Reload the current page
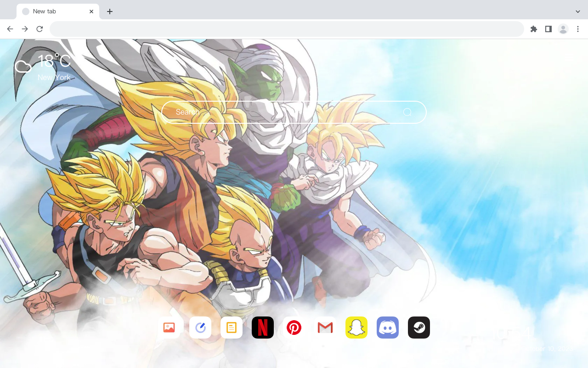This screenshot has width=588, height=368. (40, 29)
